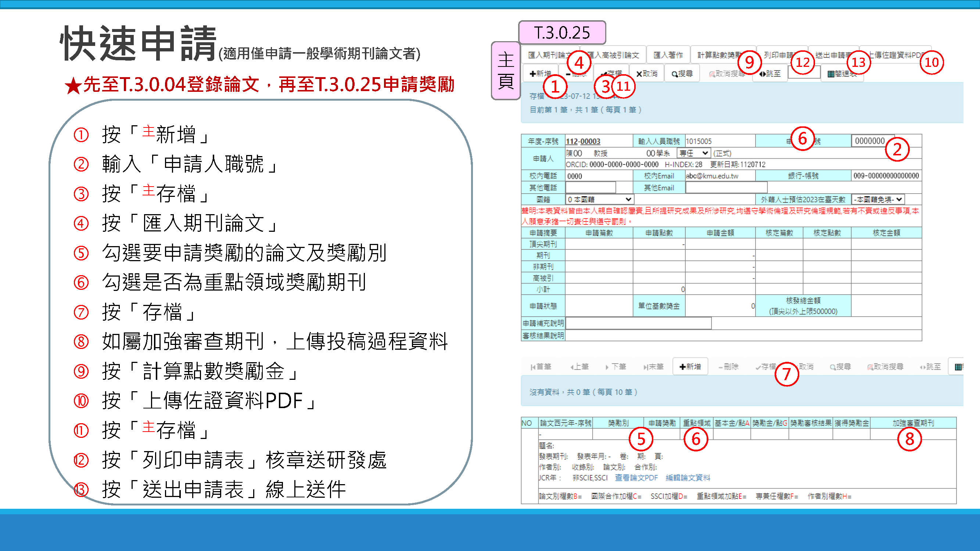Screen dimensions: 980x551
Task: Click 取消搜尋 in the paper-list navigation toolbar
Action: click(885, 367)
